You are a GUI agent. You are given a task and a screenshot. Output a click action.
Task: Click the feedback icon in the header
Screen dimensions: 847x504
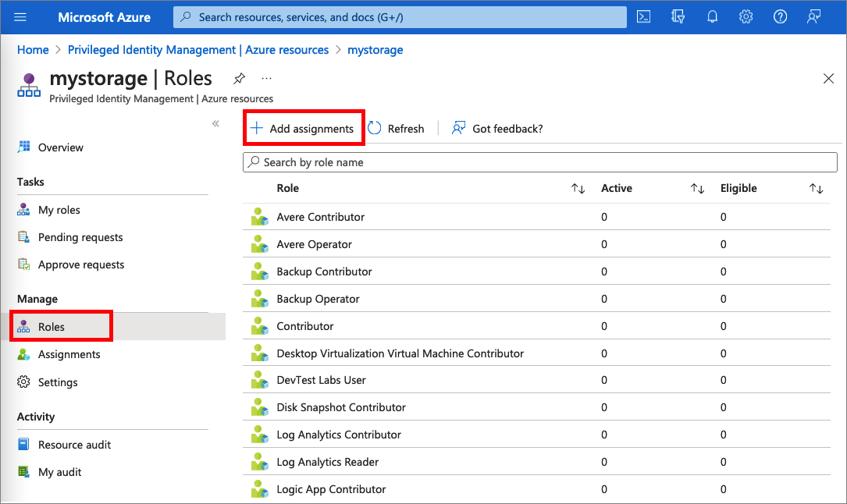[x=814, y=17]
